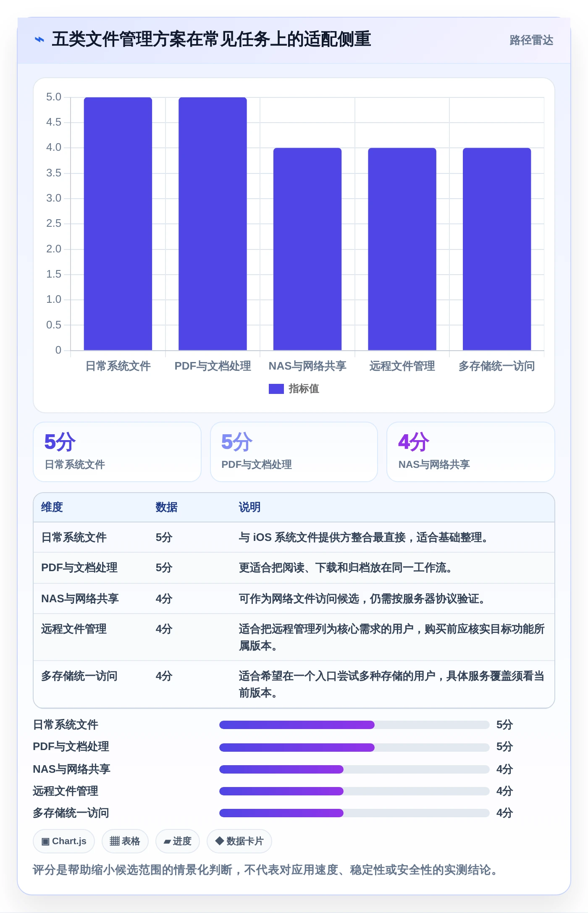The height and width of the screenshot is (913, 588).
Task: Click the 数据 column header
Action: [166, 507]
